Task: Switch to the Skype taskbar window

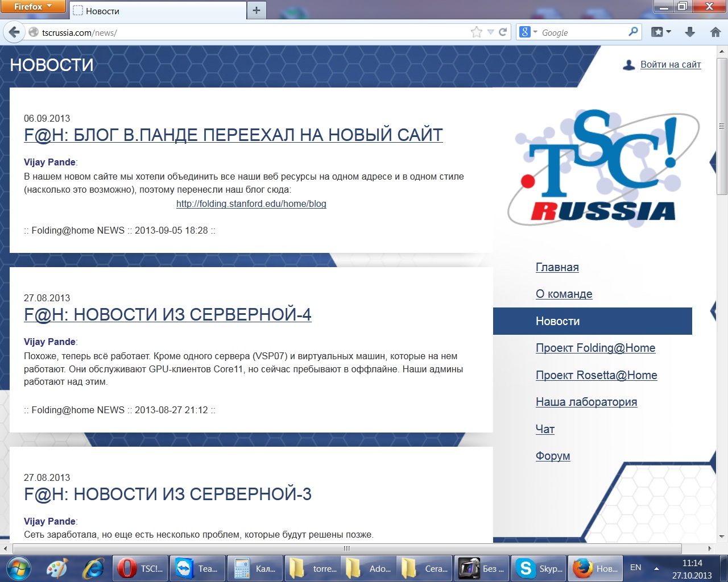Action: [x=539, y=568]
